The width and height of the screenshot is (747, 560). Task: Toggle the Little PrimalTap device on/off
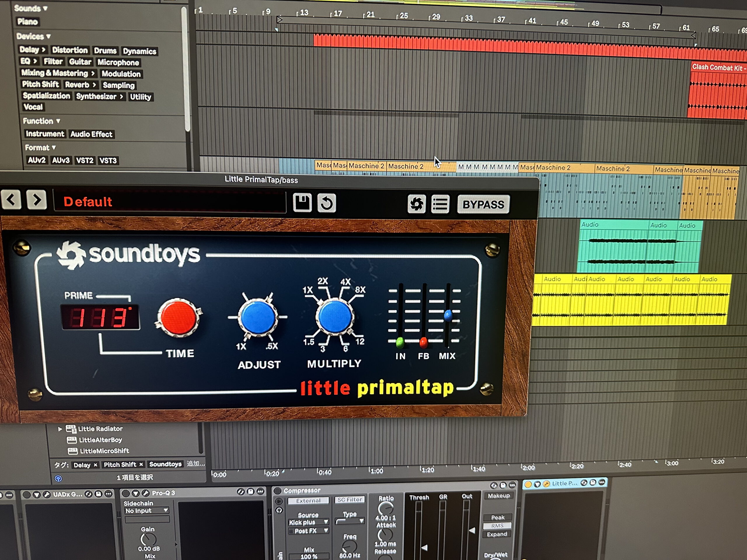coord(528,484)
